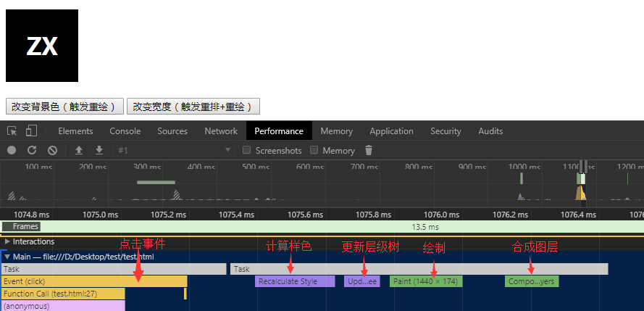Select the Event (click) flame bar

[x=94, y=281]
